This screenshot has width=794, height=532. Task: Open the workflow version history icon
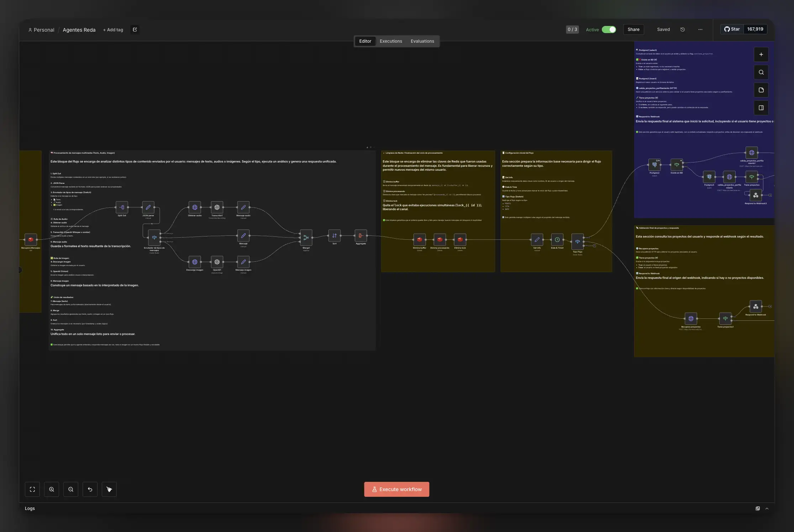click(682, 30)
